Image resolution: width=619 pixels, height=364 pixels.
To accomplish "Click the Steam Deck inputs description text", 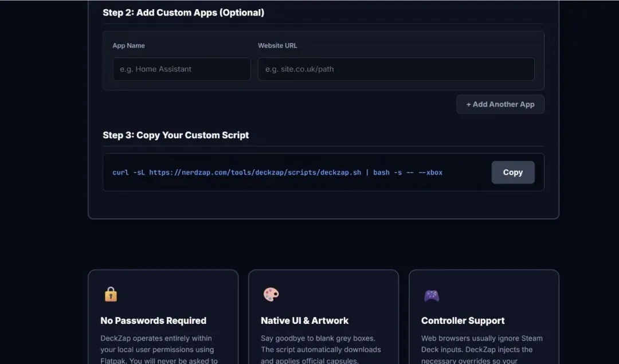I will pos(481,343).
